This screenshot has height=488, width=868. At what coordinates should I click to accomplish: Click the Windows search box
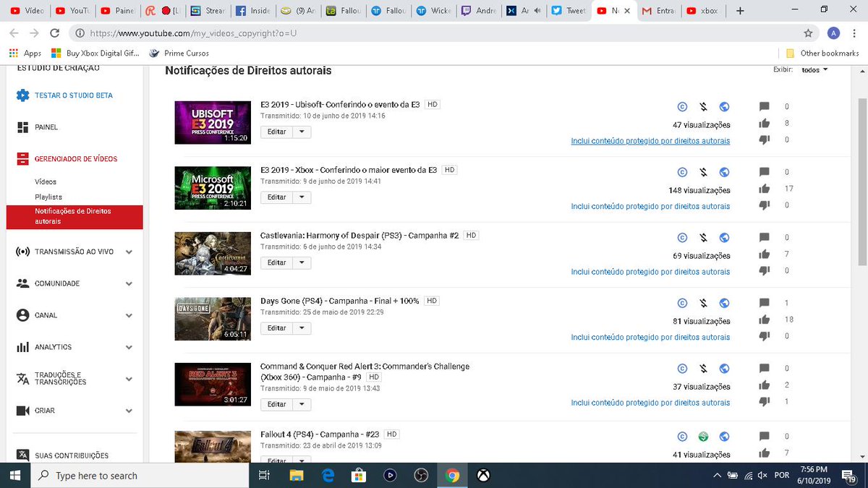point(138,475)
